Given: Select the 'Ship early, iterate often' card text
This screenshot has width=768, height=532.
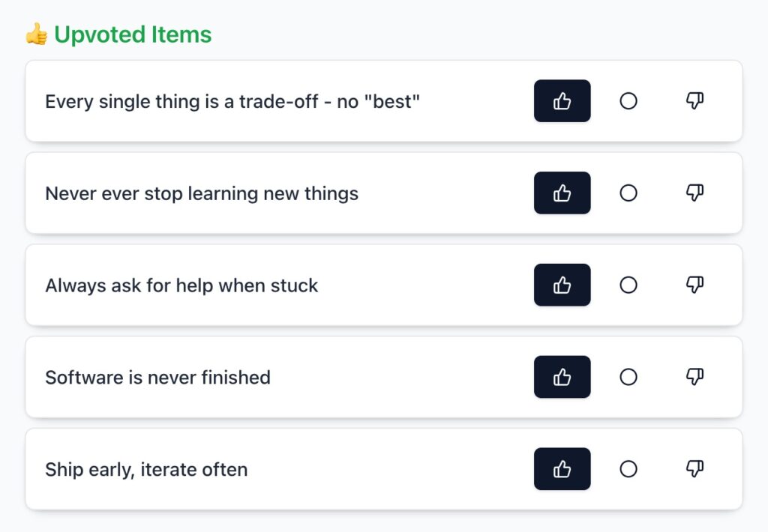Looking at the screenshot, I should pyautogui.click(x=146, y=470).
